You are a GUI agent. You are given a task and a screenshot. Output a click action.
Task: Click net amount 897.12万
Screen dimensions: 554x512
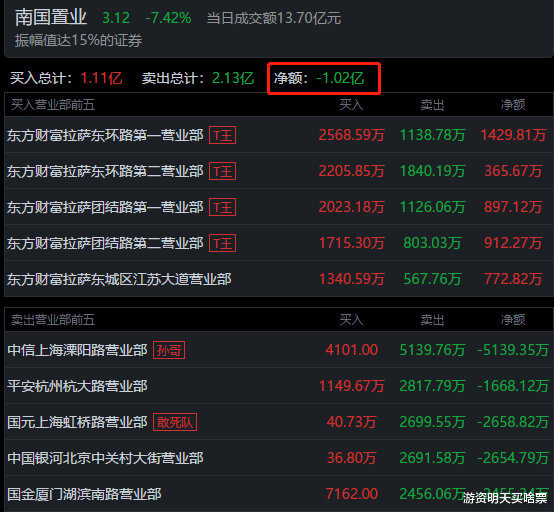point(513,207)
